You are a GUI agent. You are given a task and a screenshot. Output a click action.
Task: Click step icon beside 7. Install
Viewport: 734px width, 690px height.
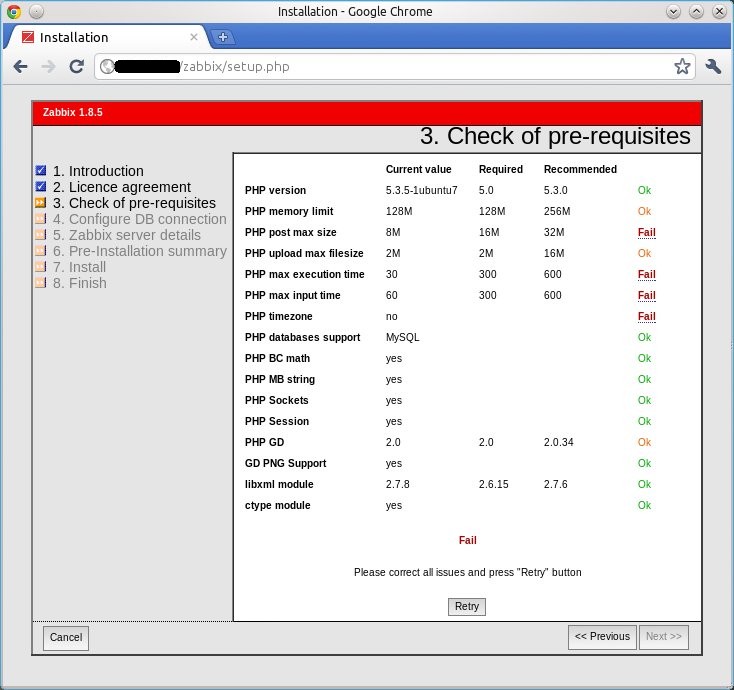click(41, 266)
